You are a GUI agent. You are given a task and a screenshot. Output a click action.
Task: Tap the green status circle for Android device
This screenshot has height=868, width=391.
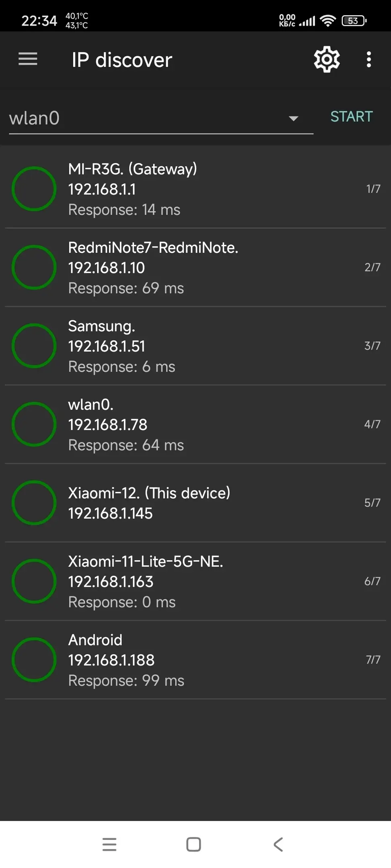pyautogui.click(x=34, y=659)
